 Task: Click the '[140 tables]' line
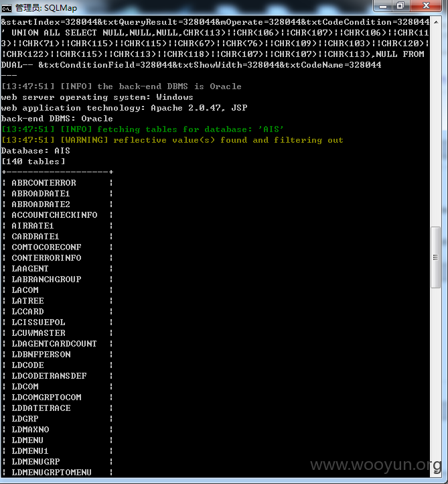33,162
